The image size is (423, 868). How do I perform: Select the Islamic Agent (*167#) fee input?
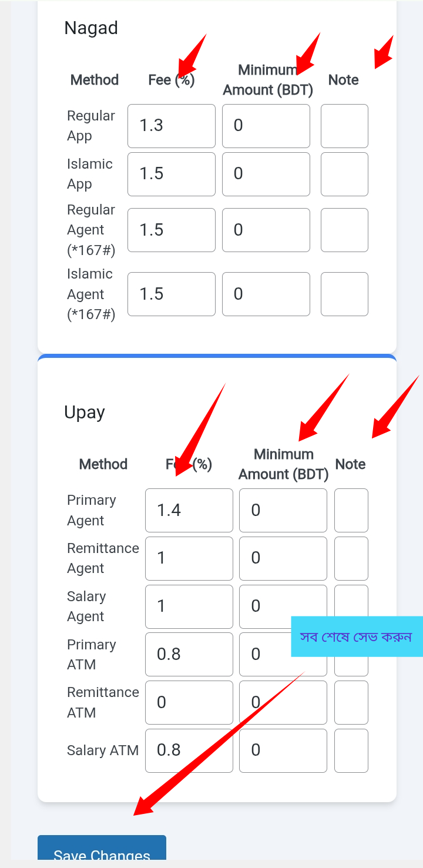171,294
